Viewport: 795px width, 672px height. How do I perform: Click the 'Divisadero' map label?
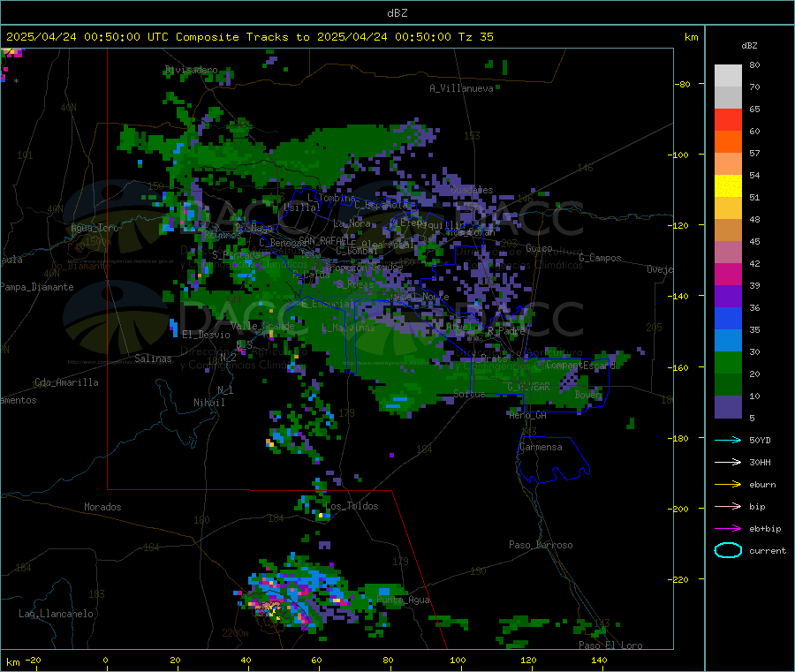pyautogui.click(x=191, y=70)
